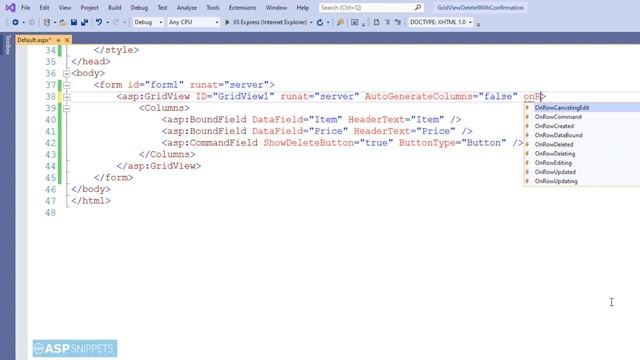Click the toolbar icon right of Find in Files
640x360 pixels.
[x=354, y=22]
